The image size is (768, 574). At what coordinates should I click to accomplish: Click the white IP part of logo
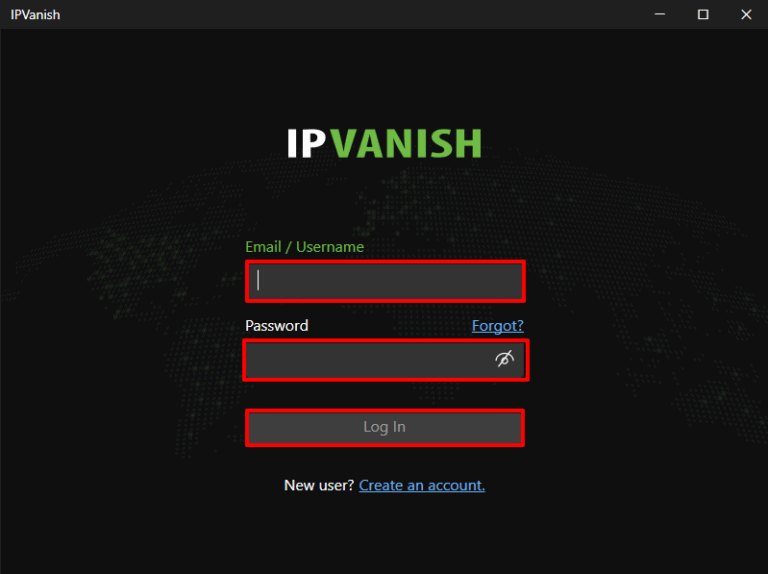(x=307, y=144)
